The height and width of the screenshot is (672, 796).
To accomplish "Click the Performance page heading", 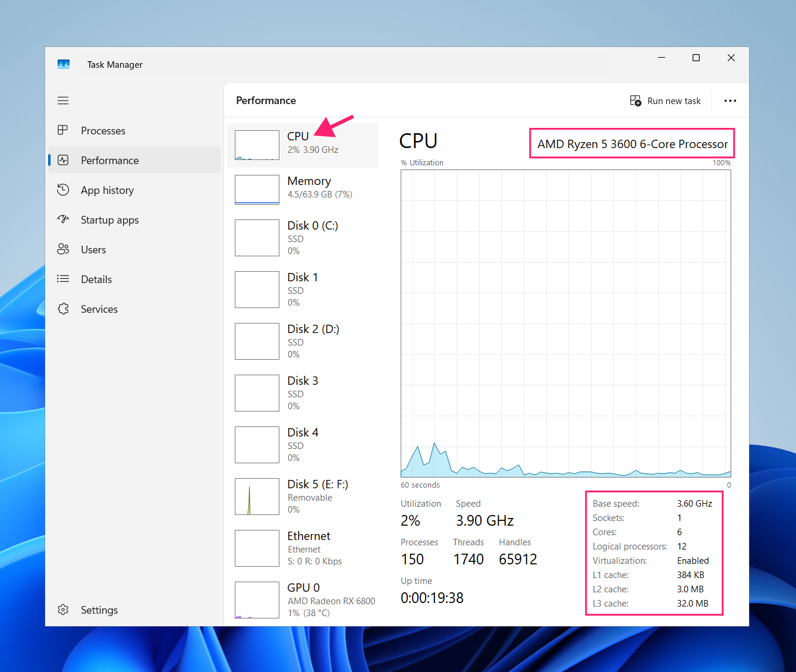I will (x=266, y=101).
